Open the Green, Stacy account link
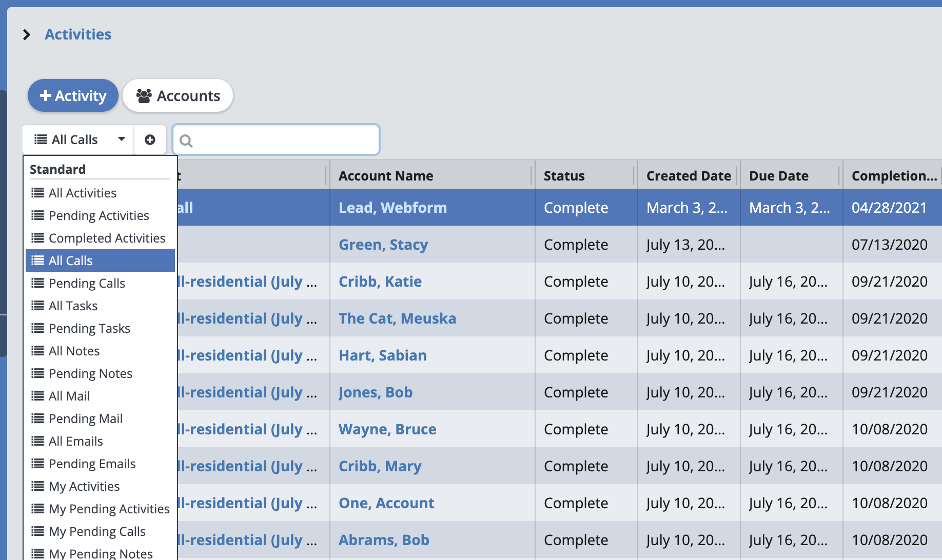The height and width of the screenshot is (560, 942). (x=383, y=245)
